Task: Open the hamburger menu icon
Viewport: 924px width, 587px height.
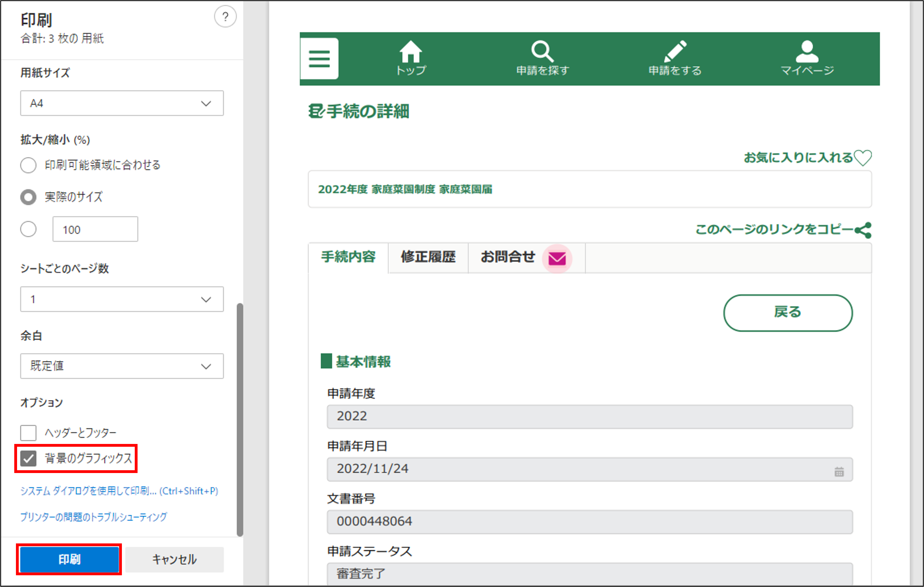Action: 319,58
